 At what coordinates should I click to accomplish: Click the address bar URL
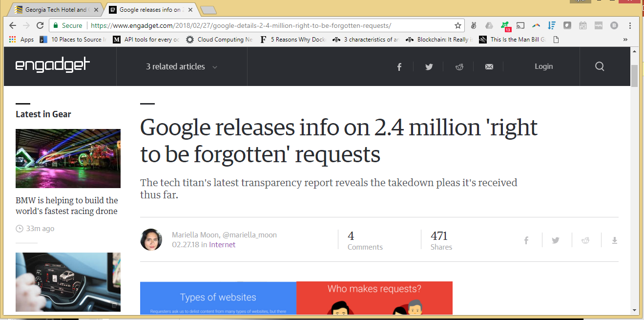tap(241, 25)
